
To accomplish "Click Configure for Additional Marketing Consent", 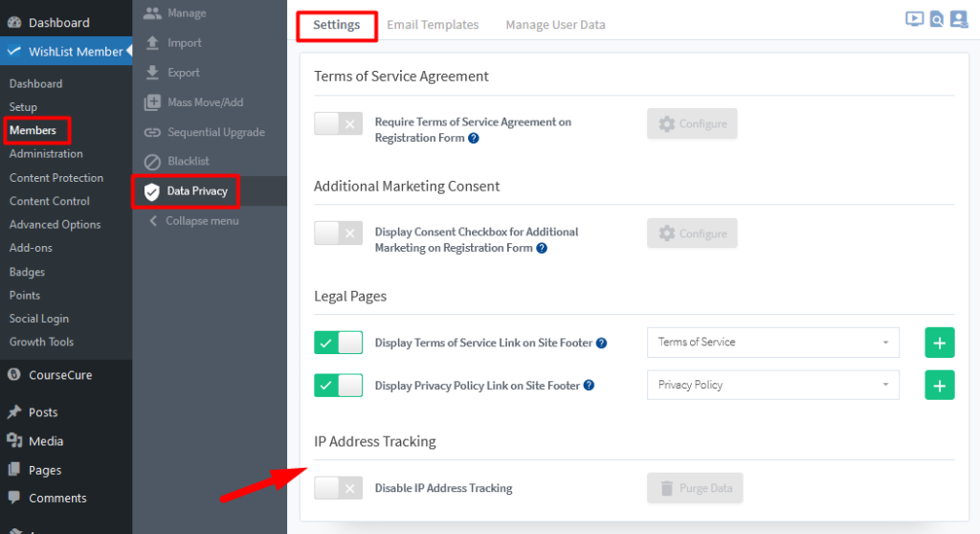I will tap(692, 234).
